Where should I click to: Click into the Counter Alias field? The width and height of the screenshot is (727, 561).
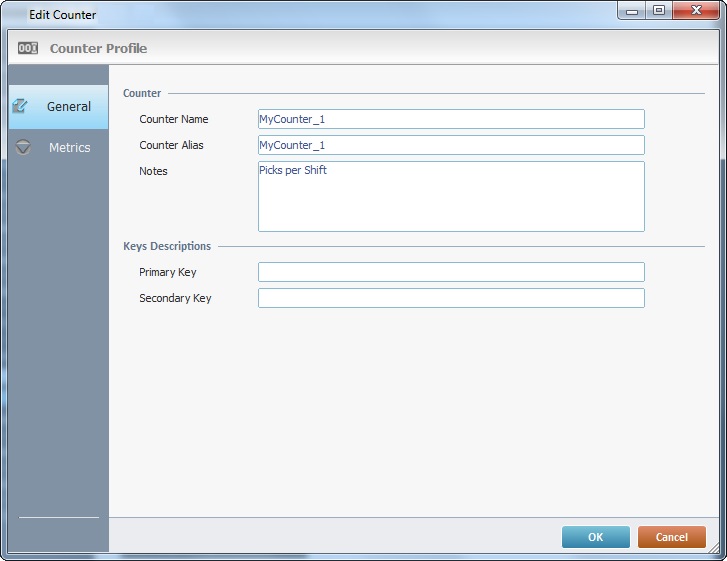pyautogui.click(x=451, y=145)
